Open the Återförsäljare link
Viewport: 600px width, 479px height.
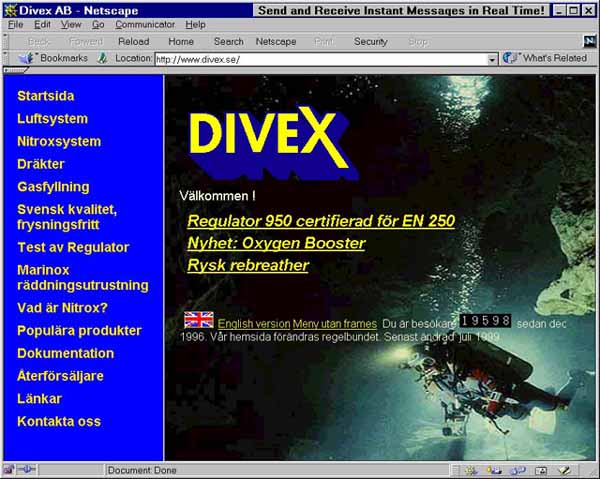click(60, 376)
